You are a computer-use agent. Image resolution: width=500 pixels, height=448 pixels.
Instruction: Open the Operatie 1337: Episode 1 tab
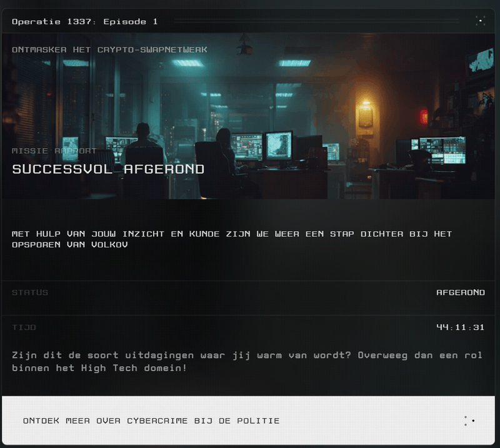85,21
